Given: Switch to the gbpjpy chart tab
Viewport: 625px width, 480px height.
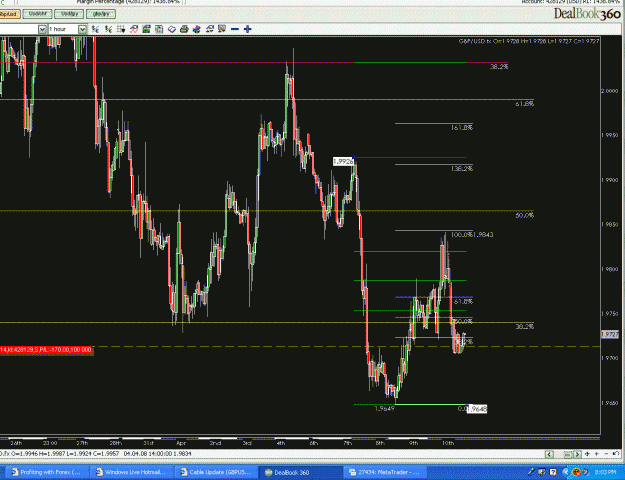Looking at the screenshot, I should pos(101,14).
